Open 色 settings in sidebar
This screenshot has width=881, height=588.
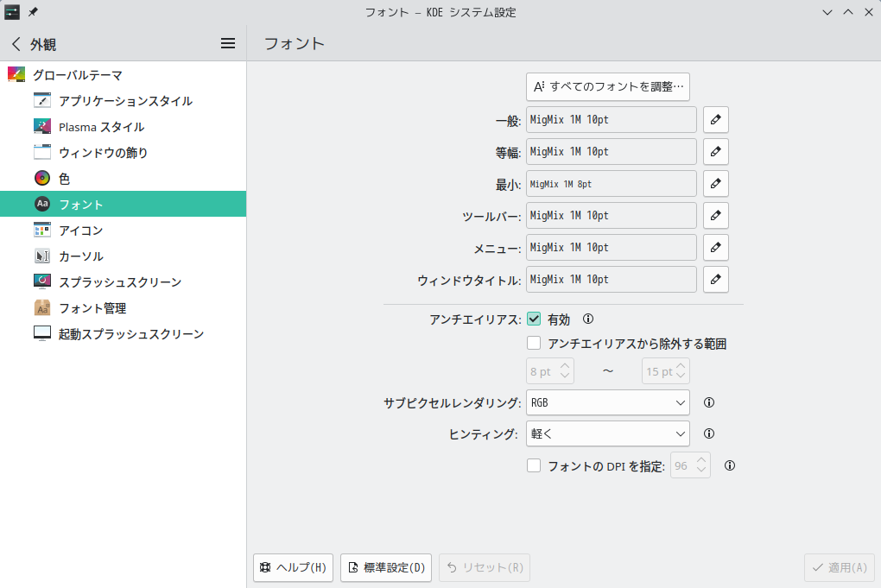[x=123, y=179]
